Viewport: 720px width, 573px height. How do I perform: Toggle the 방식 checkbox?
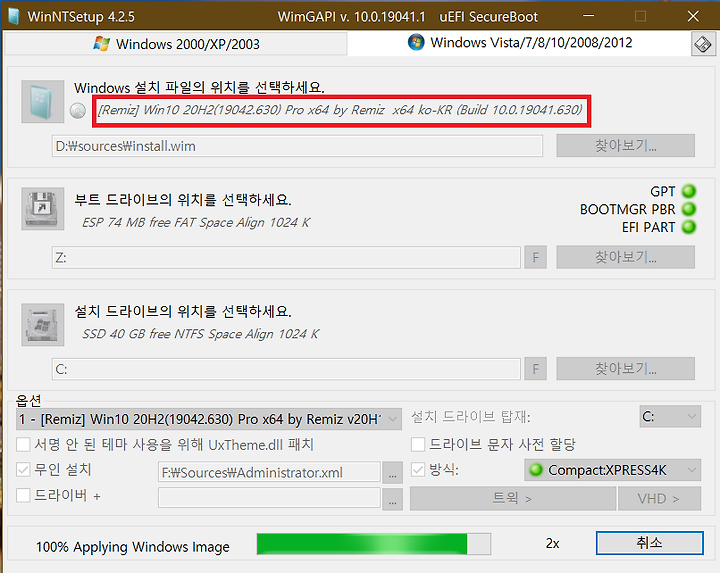pos(418,469)
